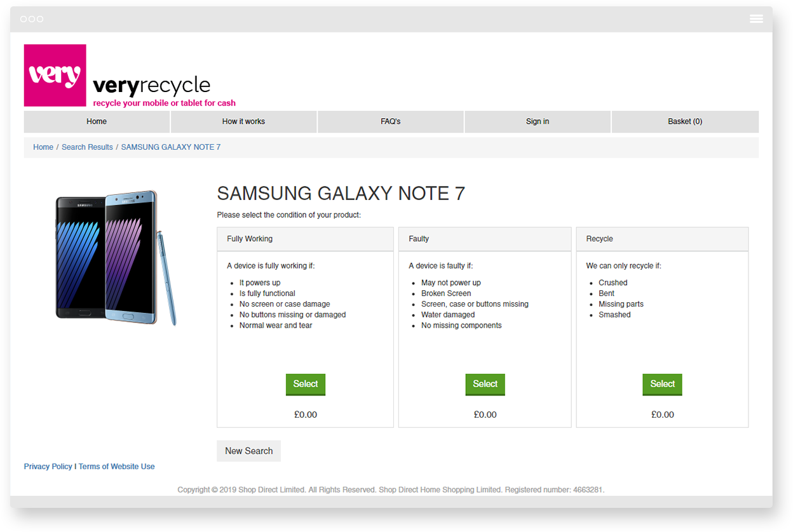Click the browser window dots icon
Screen dimensions: 793x532
(32, 19)
